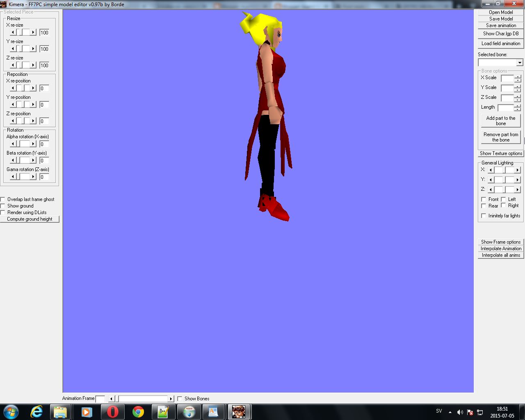
Task: Select Kimera app icon in taskbar
Action: (239, 412)
